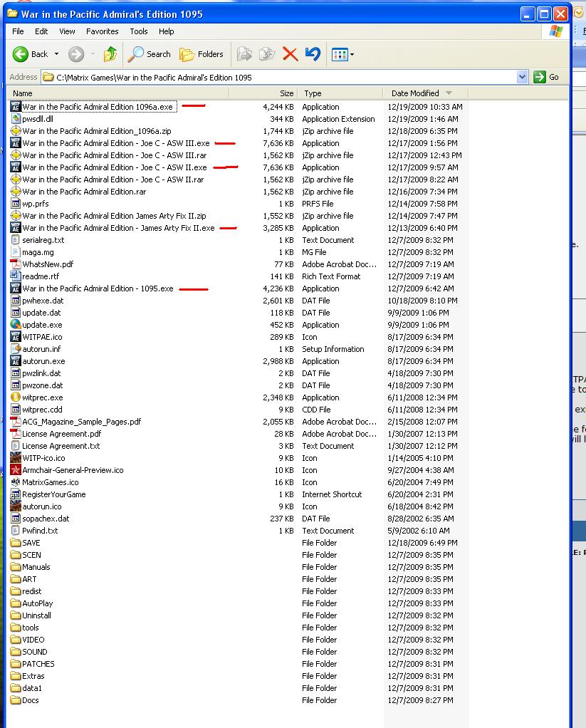
Task: Open Search in the Explorer toolbar
Action: (150, 54)
